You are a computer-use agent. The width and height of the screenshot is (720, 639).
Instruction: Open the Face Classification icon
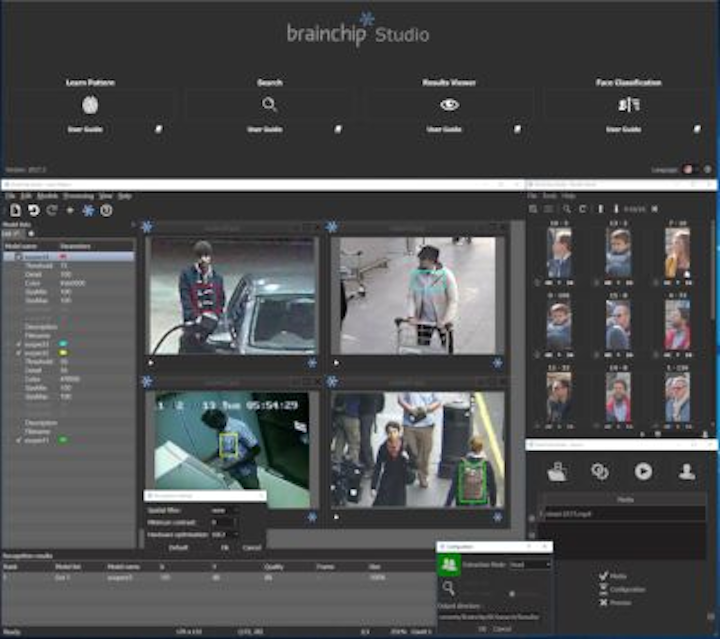629,105
